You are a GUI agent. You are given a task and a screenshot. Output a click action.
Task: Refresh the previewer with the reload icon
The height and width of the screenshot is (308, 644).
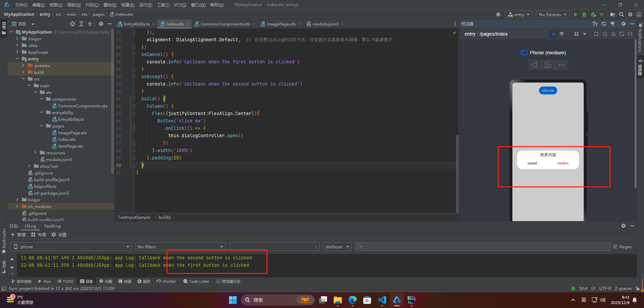click(x=604, y=24)
